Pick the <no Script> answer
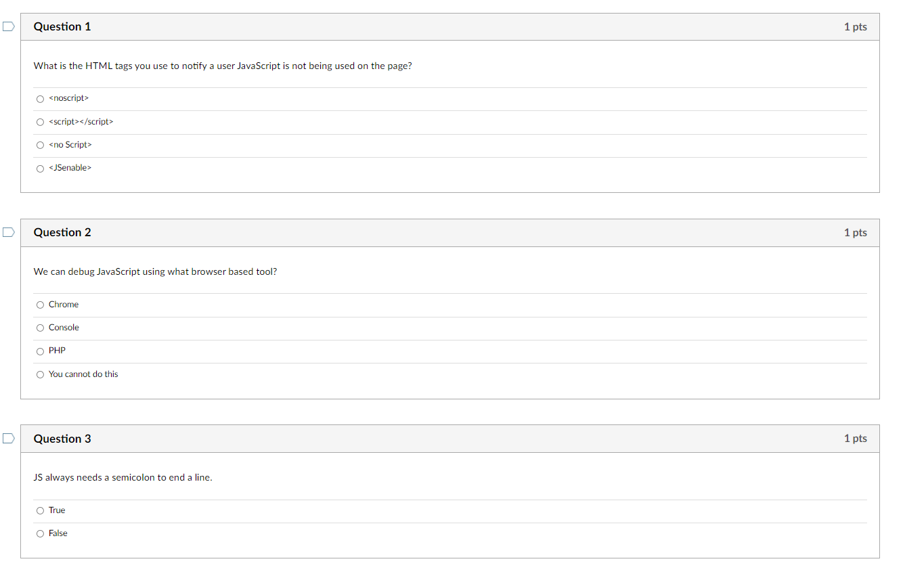 40,145
